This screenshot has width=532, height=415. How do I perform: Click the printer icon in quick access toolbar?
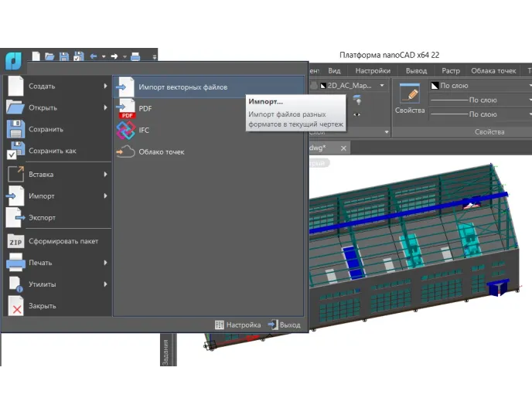tap(135, 56)
